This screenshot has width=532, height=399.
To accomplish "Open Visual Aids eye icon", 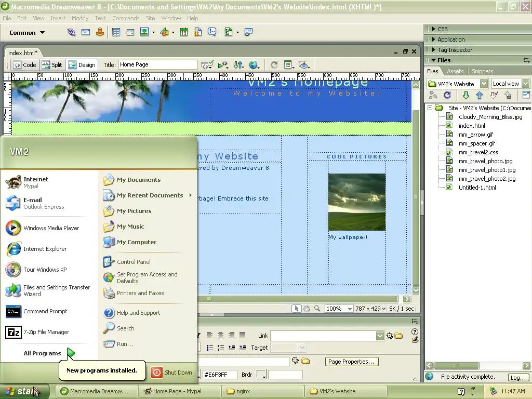I will [304, 65].
